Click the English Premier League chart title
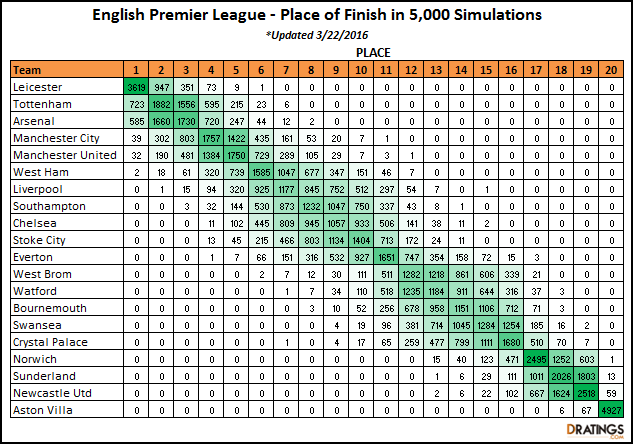The image size is (633, 444). point(318,15)
